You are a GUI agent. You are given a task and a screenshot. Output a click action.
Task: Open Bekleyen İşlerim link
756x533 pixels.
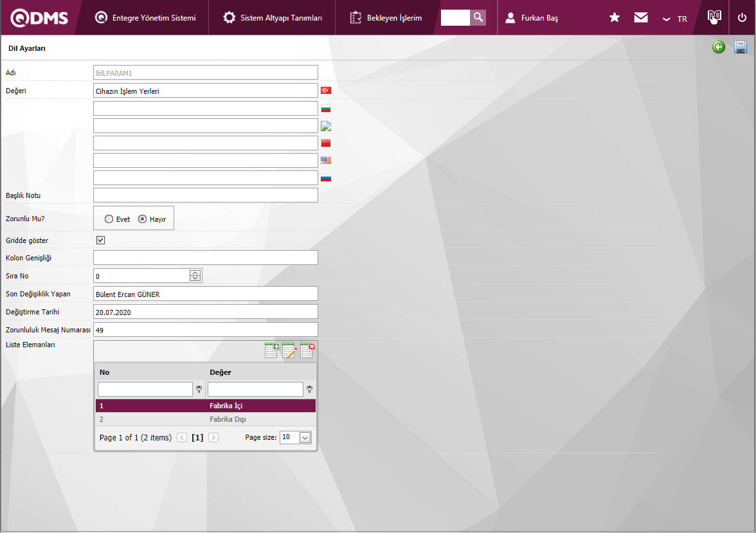[386, 18]
